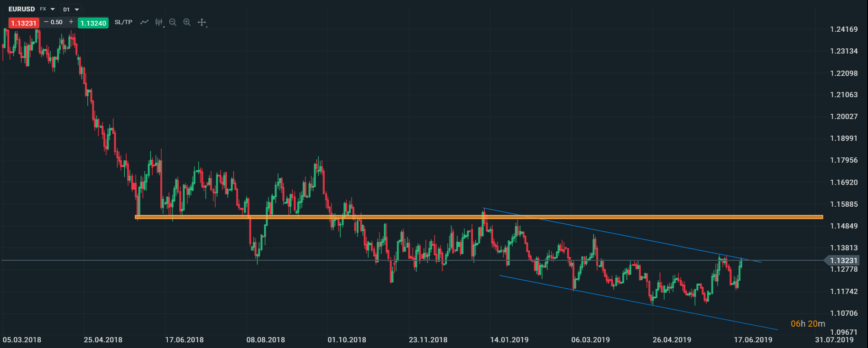Click the green buy price 1.13240 button

[x=93, y=23]
